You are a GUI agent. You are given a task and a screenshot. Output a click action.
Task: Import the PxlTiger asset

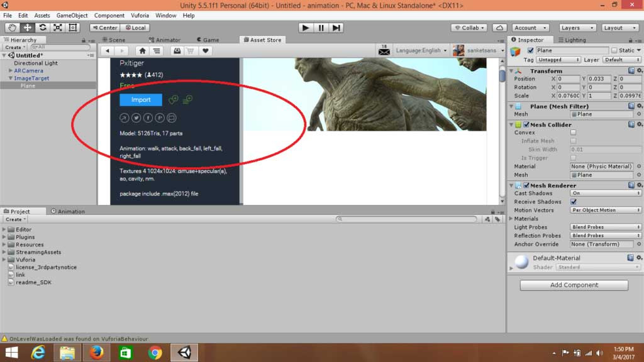coord(140,99)
